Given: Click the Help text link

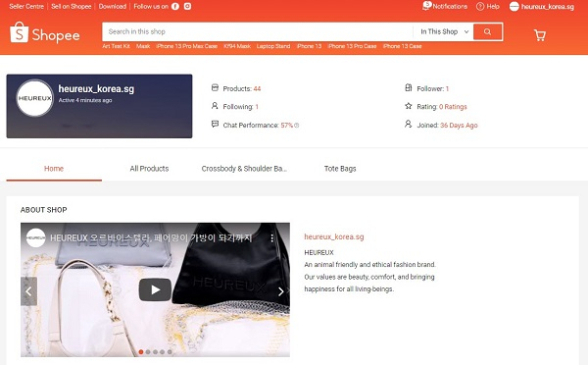Looking at the screenshot, I should point(493,7).
